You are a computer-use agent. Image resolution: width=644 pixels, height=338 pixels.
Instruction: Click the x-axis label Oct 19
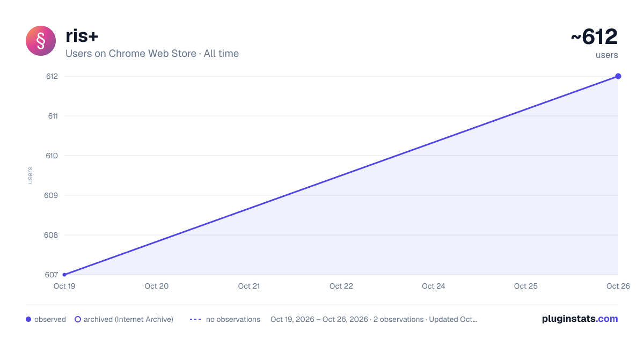tap(64, 286)
